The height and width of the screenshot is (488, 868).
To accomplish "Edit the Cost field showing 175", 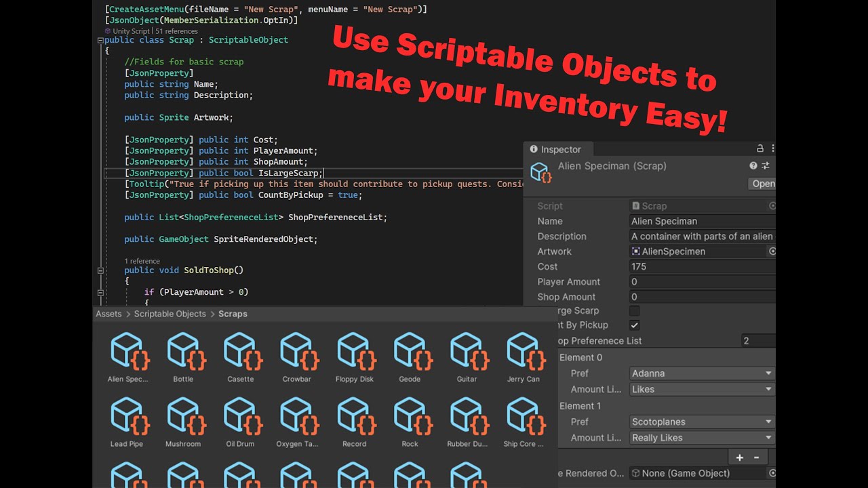I will click(x=702, y=266).
